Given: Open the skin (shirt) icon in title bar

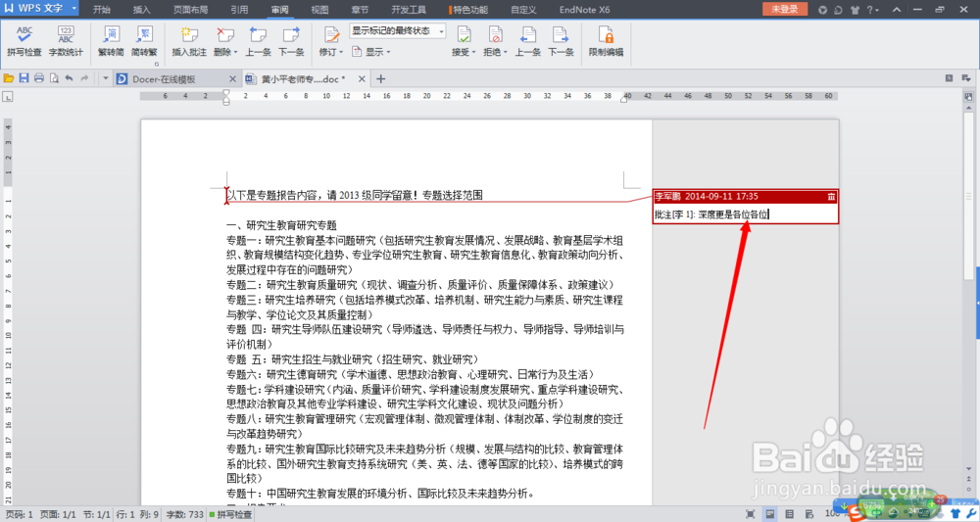Looking at the screenshot, I should [x=855, y=10].
